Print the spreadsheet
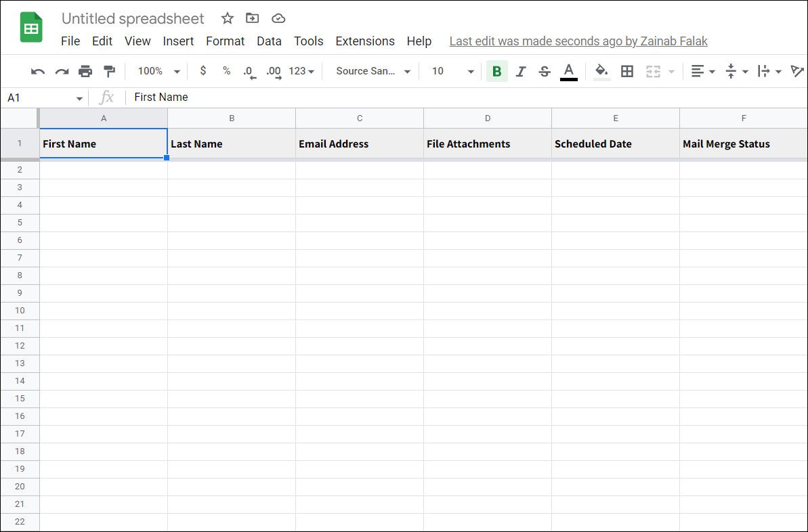The image size is (808, 532). [x=85, y=71]
